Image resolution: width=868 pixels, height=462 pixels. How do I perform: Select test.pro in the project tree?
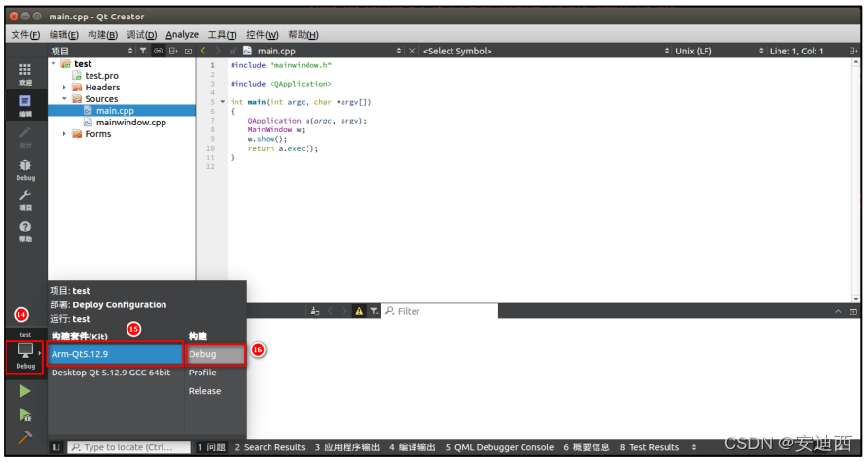[101, 75]
